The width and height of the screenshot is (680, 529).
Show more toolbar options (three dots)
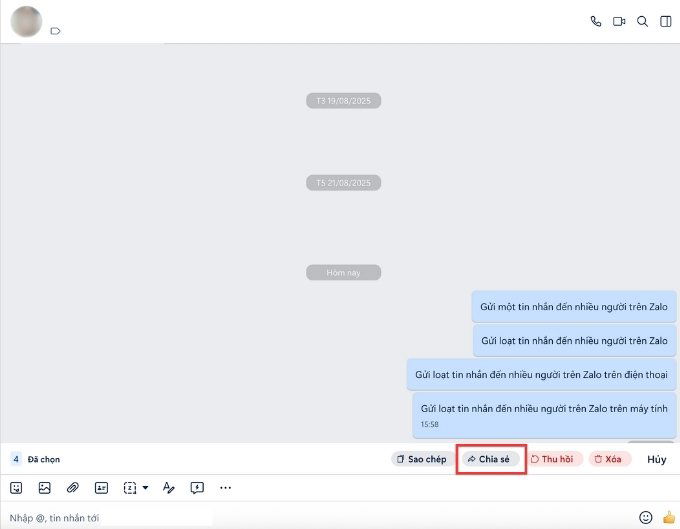[225, 488]
